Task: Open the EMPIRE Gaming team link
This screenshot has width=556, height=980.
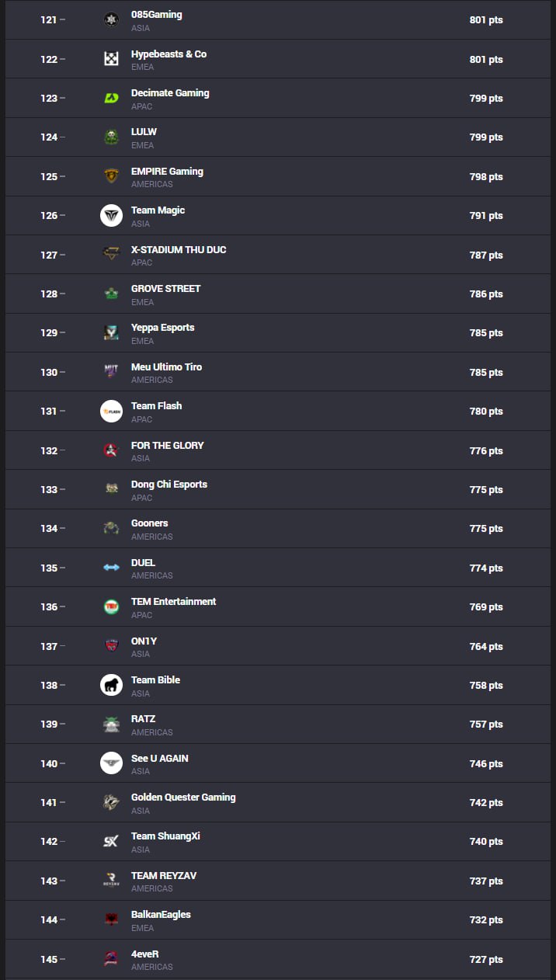Action: pos(167,172)
